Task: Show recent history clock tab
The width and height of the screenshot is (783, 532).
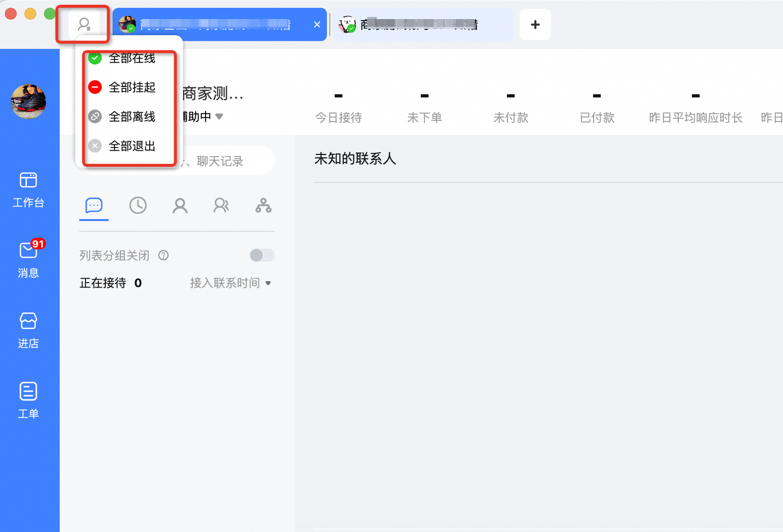Action: [138, 205]
